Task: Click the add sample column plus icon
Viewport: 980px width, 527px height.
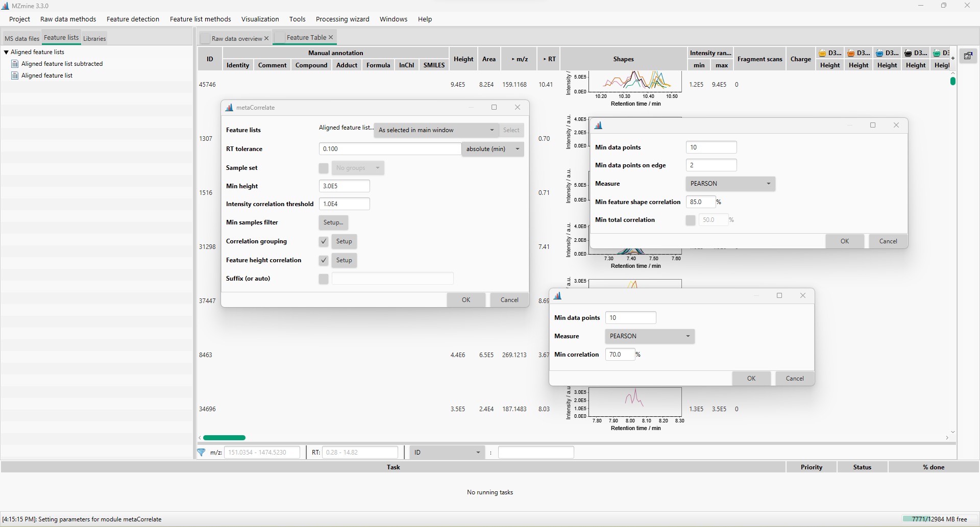Action: pos(952,58)
